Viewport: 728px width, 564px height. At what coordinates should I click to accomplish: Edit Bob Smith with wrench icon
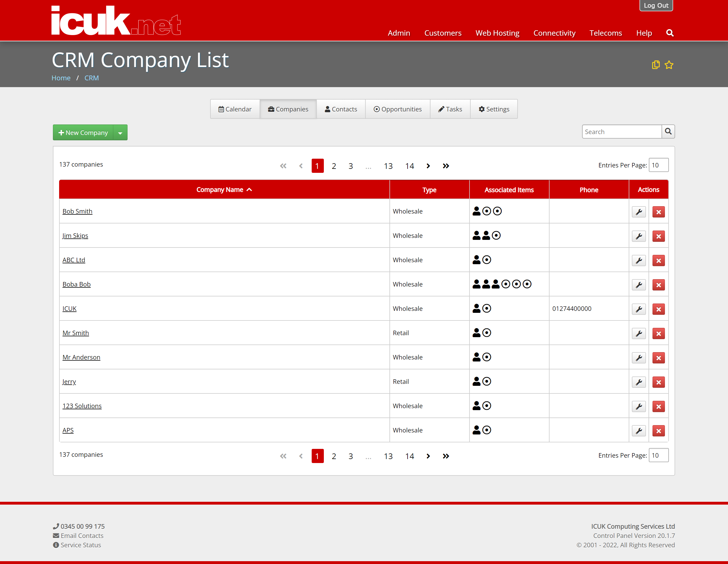[639, 212]
